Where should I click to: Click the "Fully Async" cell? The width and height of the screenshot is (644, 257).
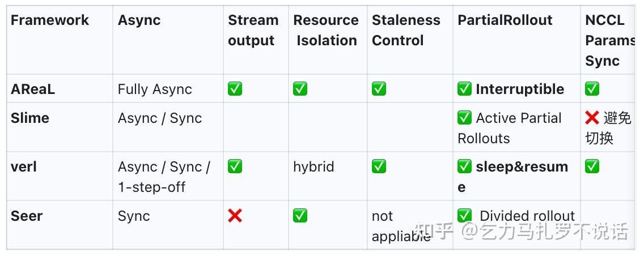pyautogui.click(x=155, y=89)
